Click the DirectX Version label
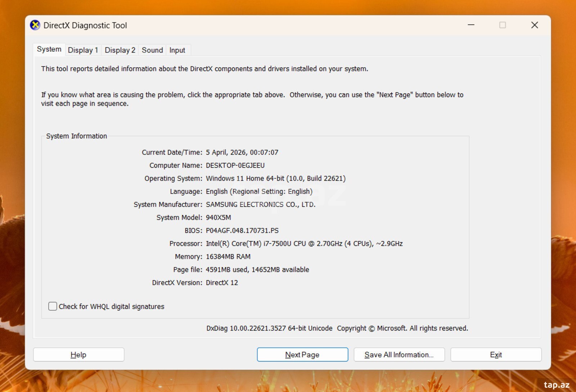 click(177, 283)
